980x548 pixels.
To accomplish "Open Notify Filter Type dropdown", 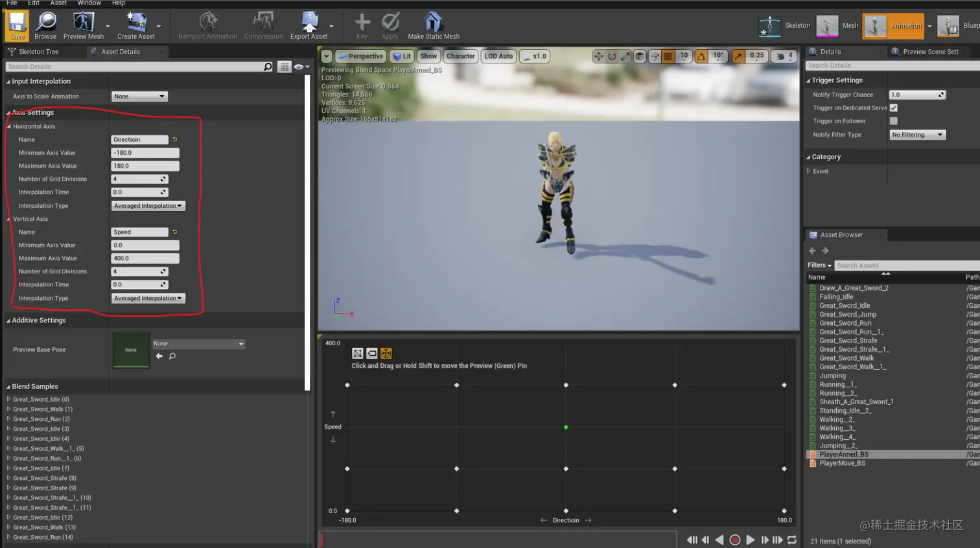I will point(917,135).
